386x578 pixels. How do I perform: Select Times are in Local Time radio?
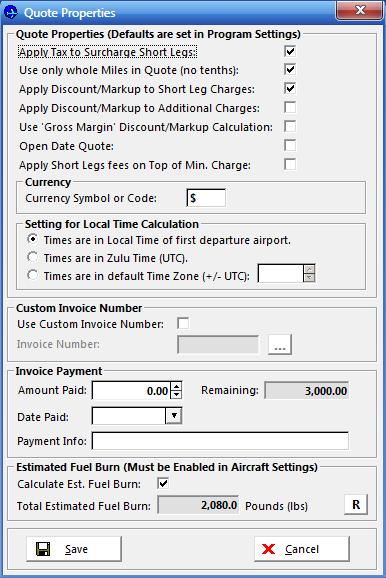point(33,240)
